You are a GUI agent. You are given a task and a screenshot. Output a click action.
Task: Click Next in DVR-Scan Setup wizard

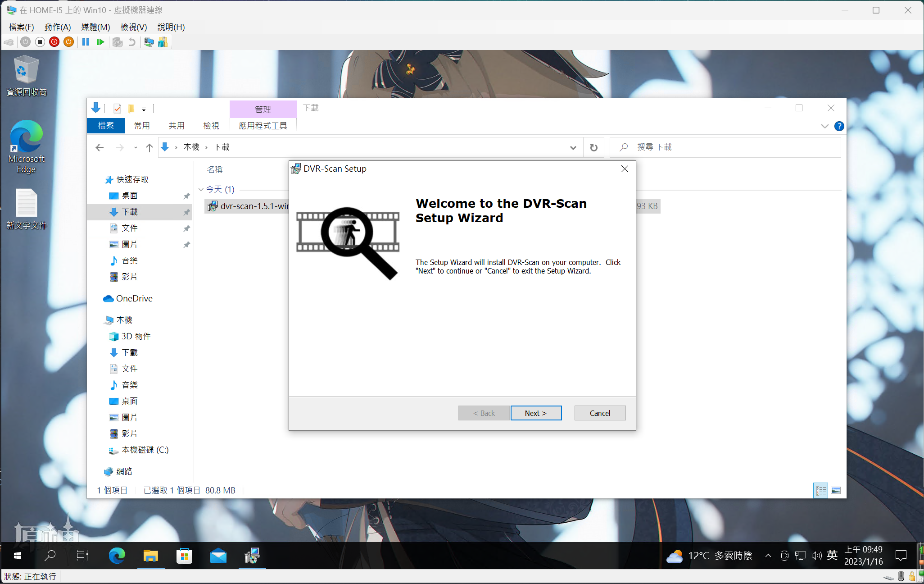click(535, 413)
